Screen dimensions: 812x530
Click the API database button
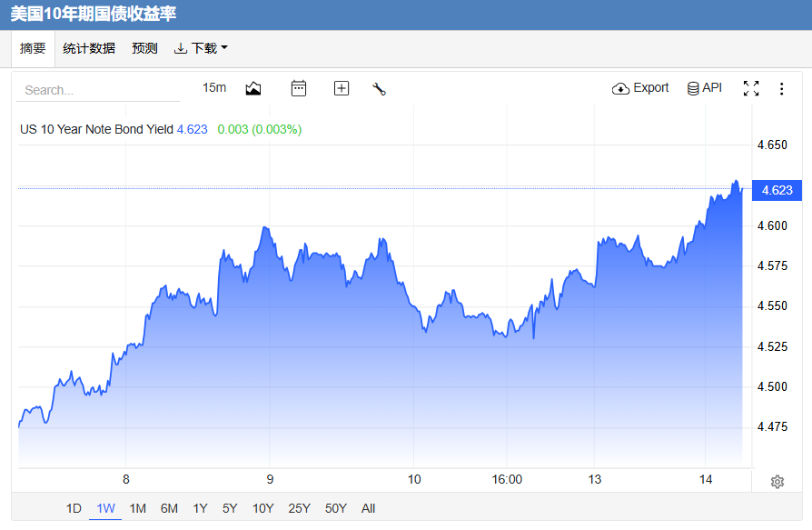pos(704,88)
